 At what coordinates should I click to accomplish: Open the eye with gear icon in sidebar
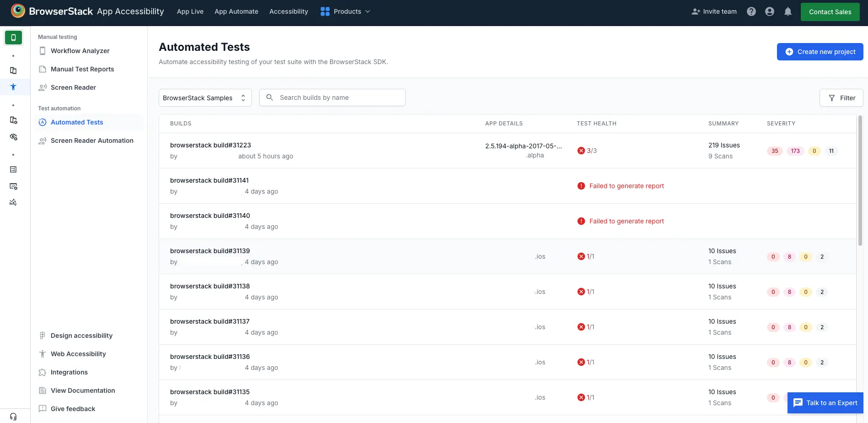pos(13,136)
